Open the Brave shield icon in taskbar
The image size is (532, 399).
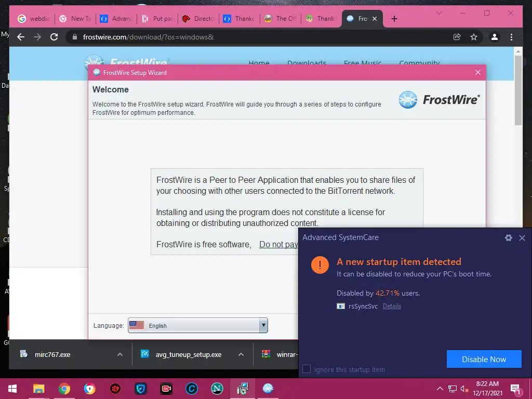pos(89,389)
